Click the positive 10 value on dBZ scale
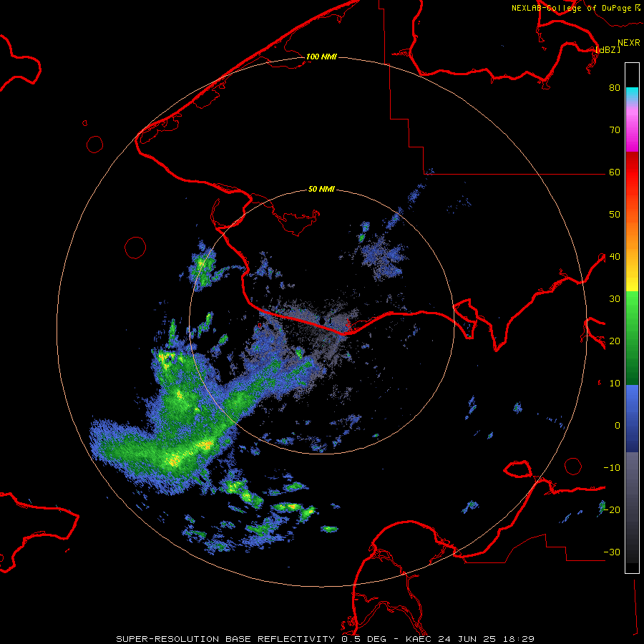This screenshot has width=644, height=644. tap(615, 384)
